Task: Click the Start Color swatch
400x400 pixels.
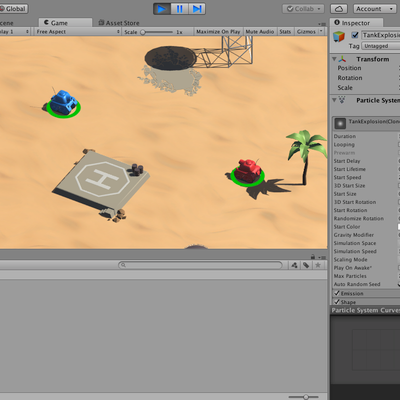Action: coord(399,227)
